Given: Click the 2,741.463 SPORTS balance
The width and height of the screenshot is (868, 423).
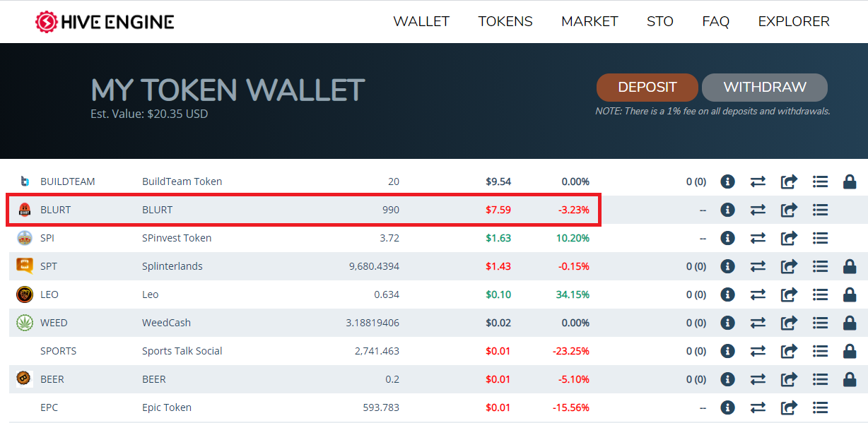Looking at the screenshot, I should [377, 351].
